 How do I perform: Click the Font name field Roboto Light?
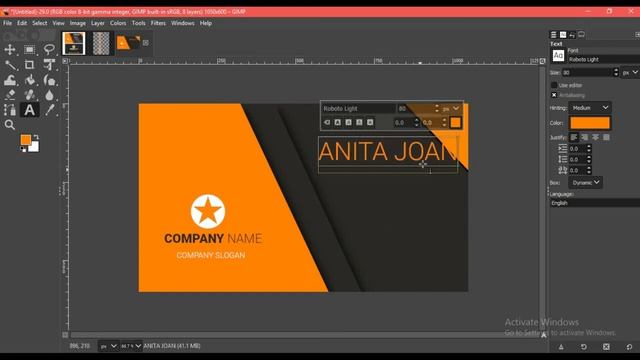pyautogui.click(x=604, y=60)
